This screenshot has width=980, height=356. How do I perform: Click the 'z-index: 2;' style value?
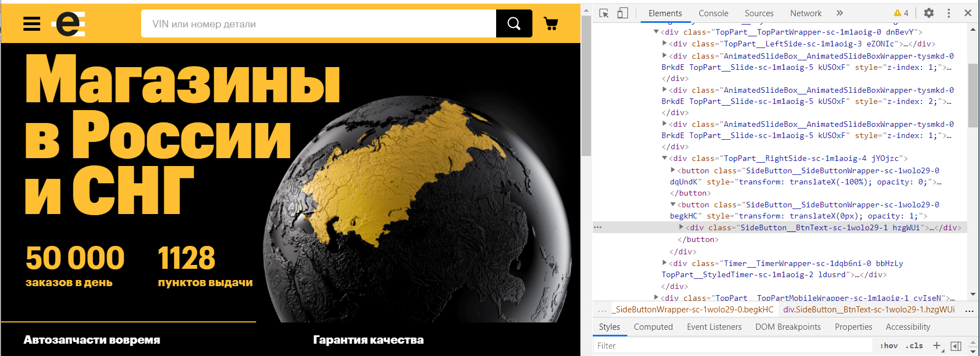point(912,101)
